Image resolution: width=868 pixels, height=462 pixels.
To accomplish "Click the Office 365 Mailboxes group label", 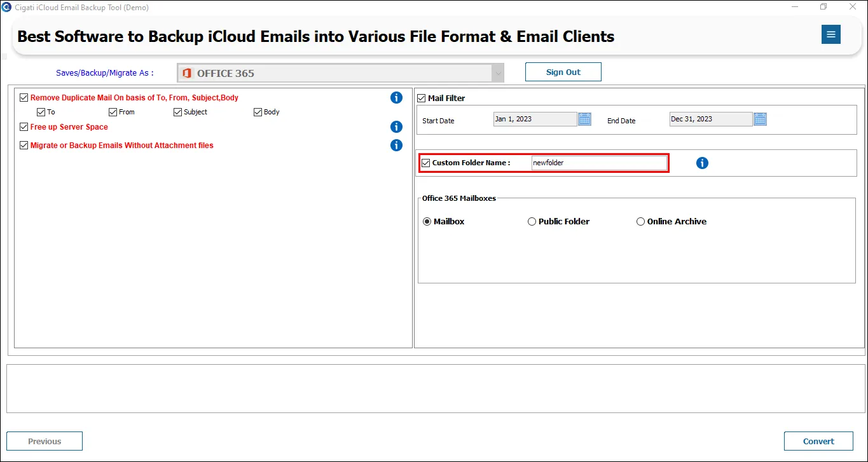I will click(x=459, y=198).
